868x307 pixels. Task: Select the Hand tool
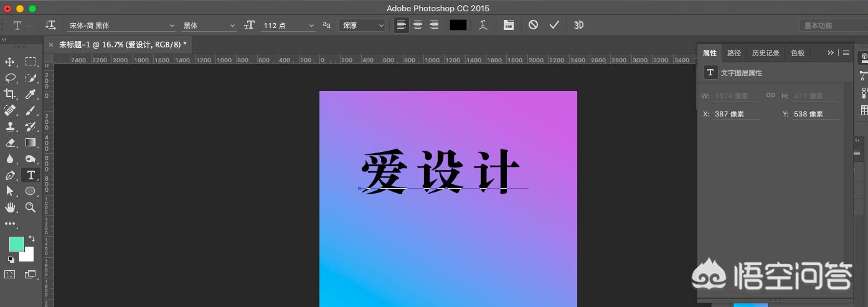[10, 207]
